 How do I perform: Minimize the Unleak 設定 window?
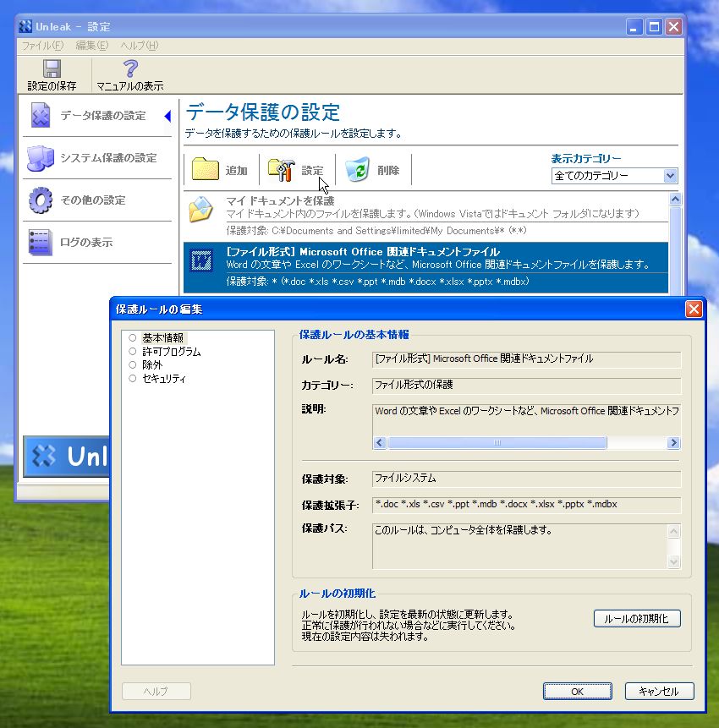coord(634,27)
